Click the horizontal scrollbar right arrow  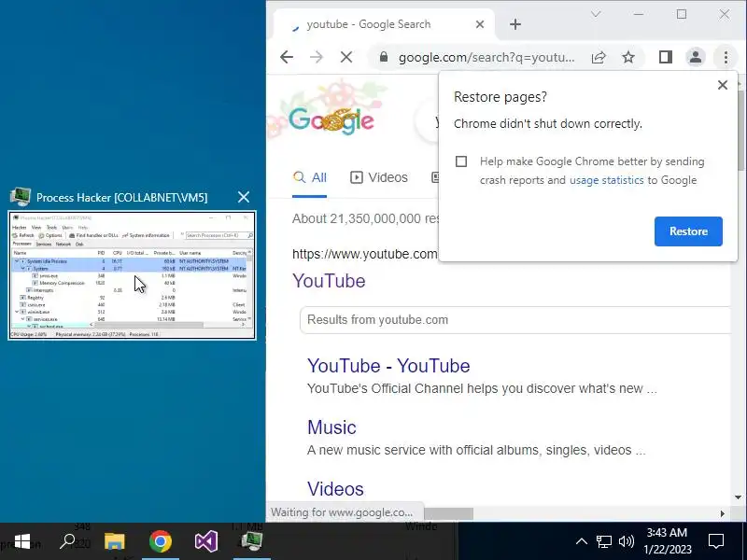point(722,514)
